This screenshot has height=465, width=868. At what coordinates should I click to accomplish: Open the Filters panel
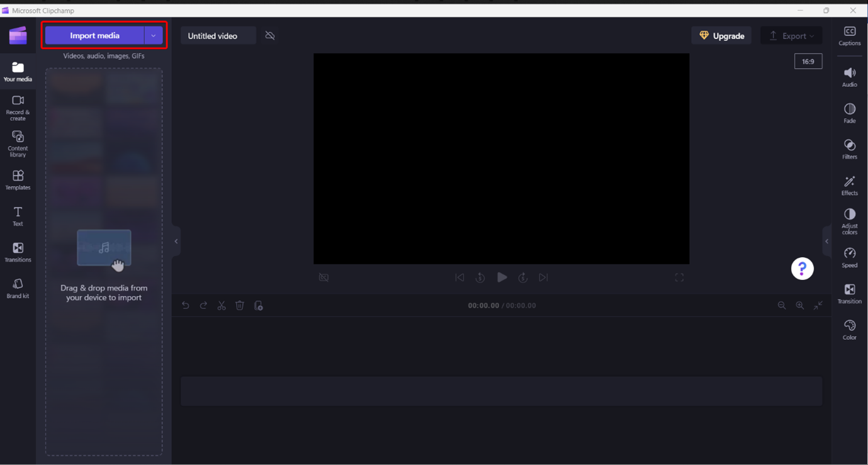point(850,149)
